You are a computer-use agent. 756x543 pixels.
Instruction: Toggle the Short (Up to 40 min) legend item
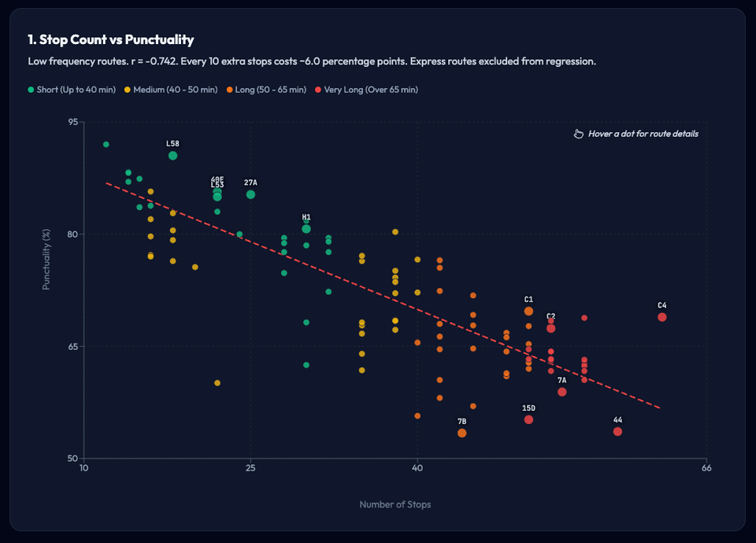(72, 90)
